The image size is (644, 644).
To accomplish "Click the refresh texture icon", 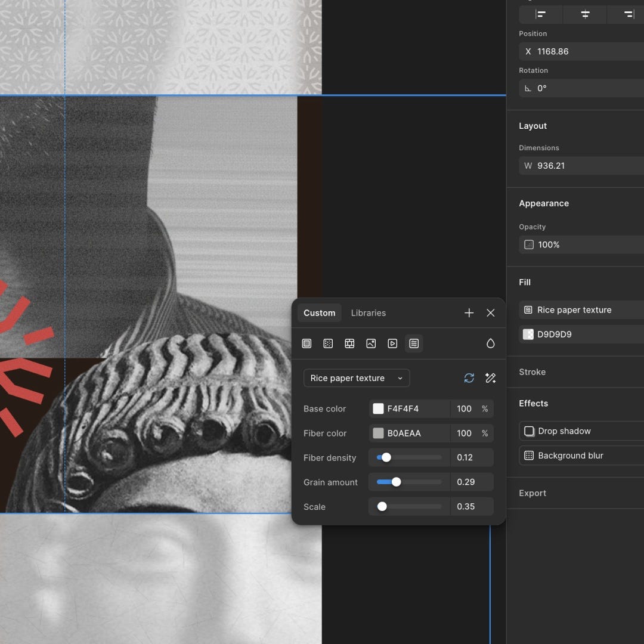I will click(x=469, y=378).
